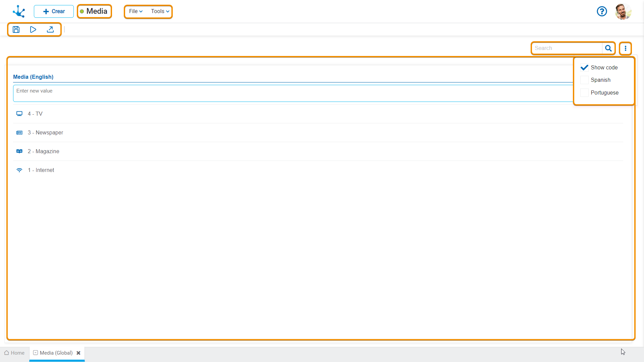
Task: Click the save/export icon in toolbar
Action: coord(50,29)
